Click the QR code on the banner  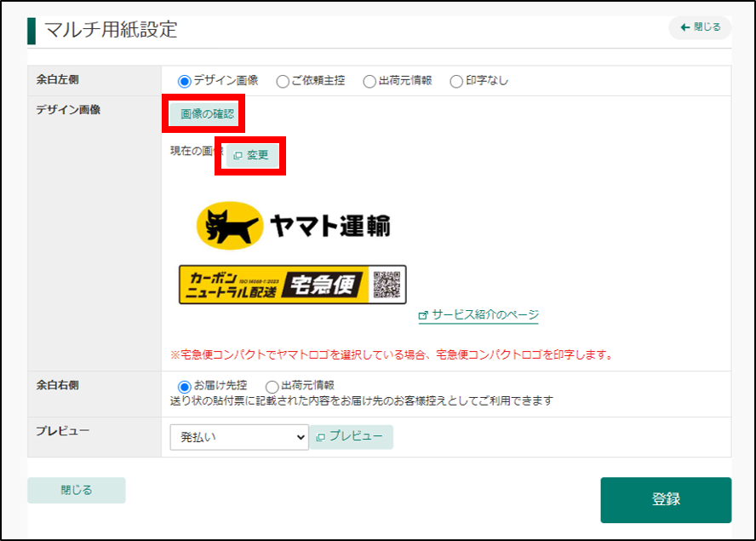[x=387, y=285]
